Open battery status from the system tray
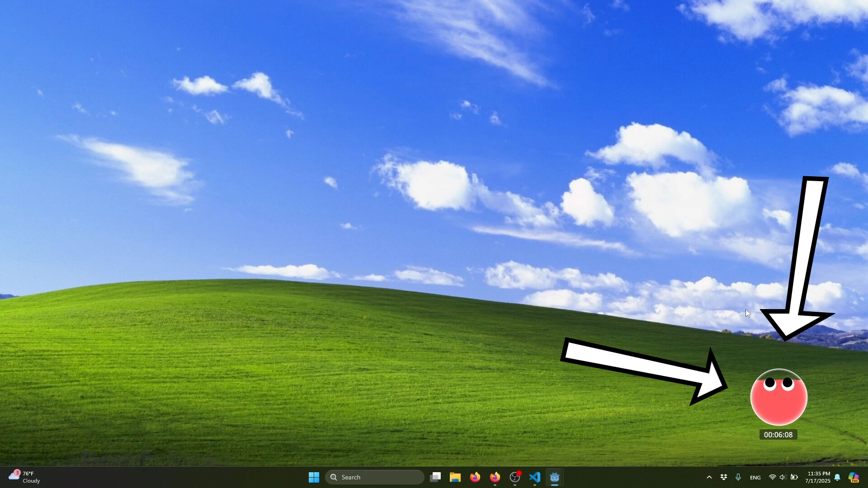Viewport: 868px width, 488px height. [x=794, y=477]
